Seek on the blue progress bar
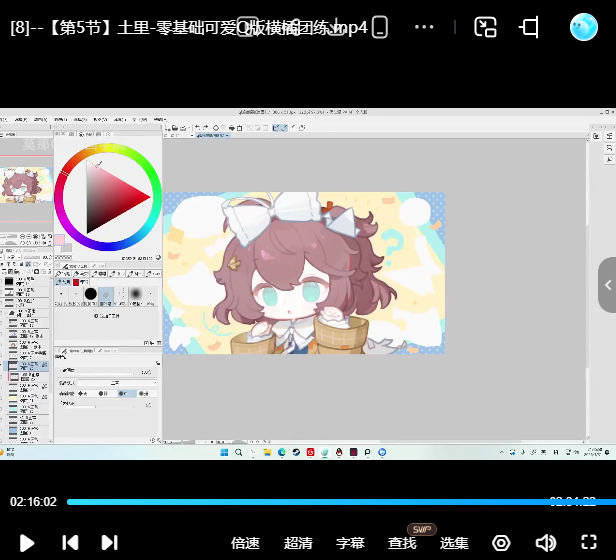616x560 pixels. 341,501
